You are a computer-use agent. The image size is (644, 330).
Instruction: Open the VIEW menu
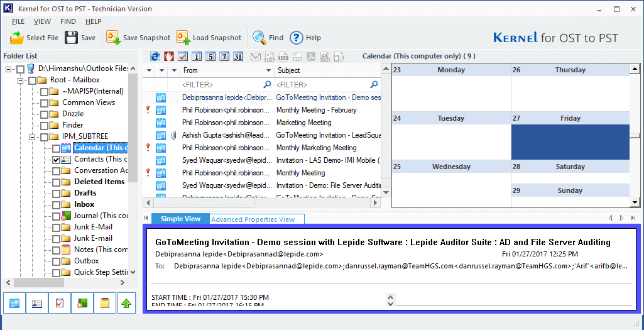coord(42,21)
